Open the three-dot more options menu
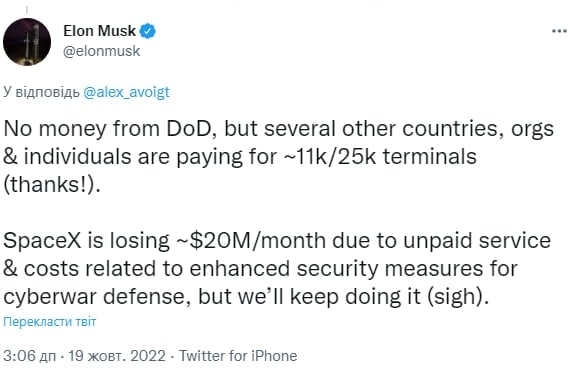This screenshot has width=577, height=373. tap(559, 31)
